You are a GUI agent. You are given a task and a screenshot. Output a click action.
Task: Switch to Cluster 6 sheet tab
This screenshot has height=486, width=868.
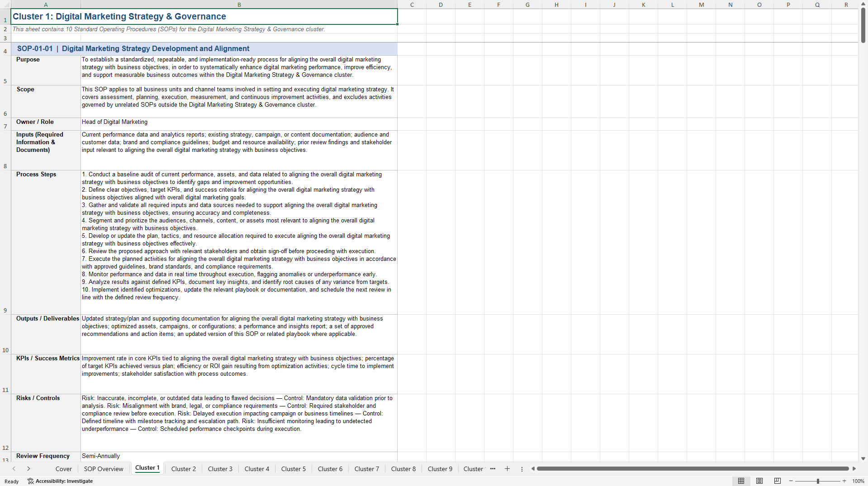click(x=330, y=469)
